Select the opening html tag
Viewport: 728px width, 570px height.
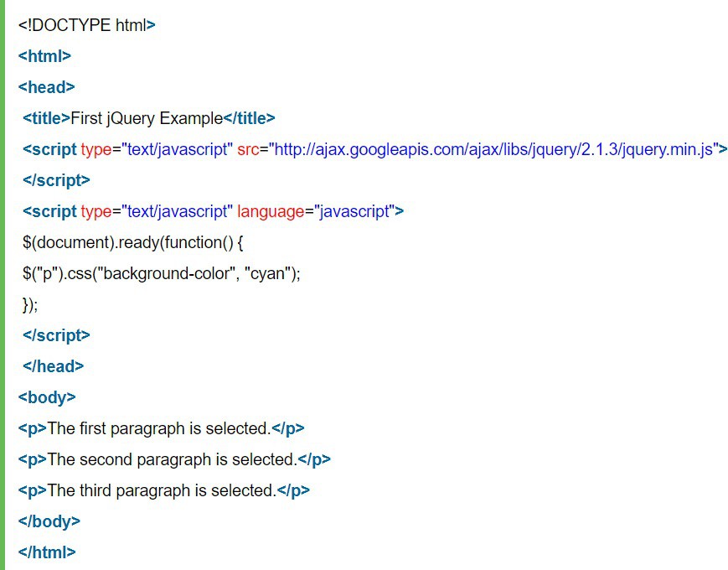[44, 56]
